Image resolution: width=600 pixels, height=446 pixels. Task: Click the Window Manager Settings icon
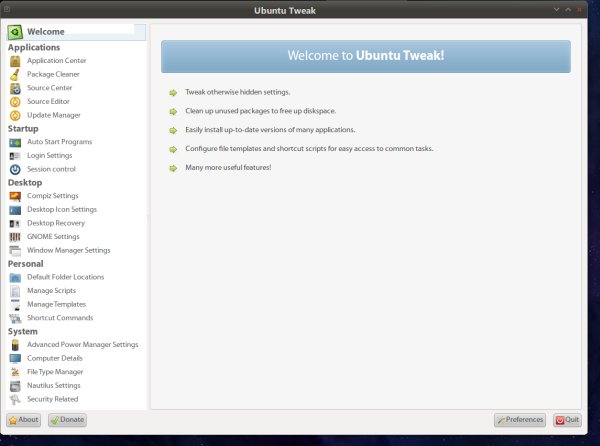pyautogui.click(x=15, y=251)
